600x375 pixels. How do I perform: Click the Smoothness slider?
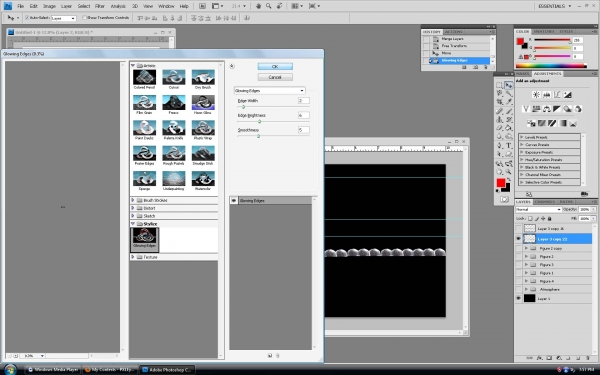pos(258,136)
